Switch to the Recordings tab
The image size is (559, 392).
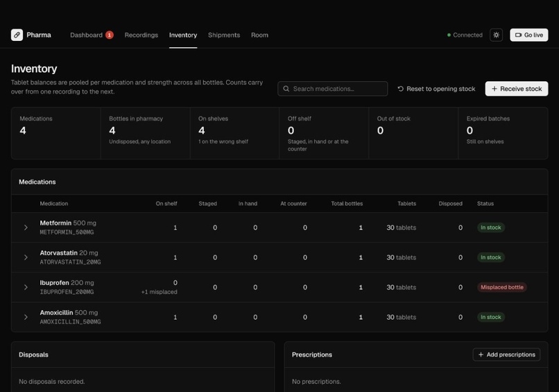click(141, 35)
